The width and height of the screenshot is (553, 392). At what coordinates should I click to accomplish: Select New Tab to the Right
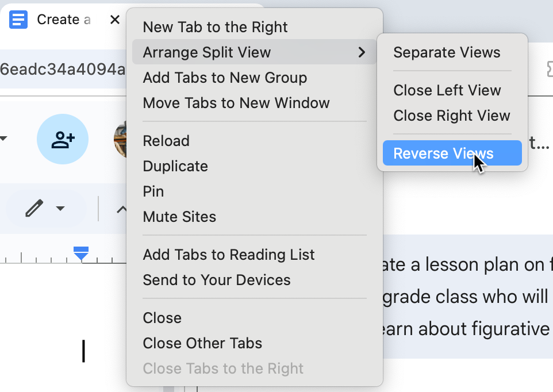point(215,27)
